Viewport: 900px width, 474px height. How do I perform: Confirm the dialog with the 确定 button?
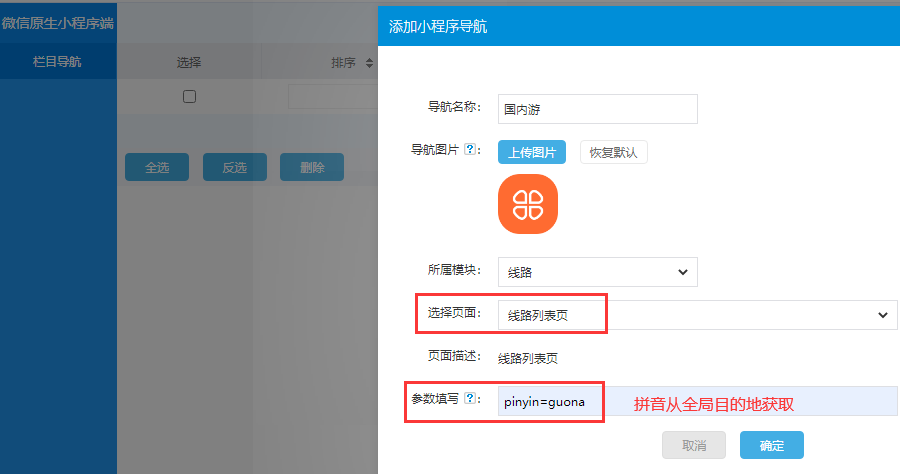coord(771,445)
